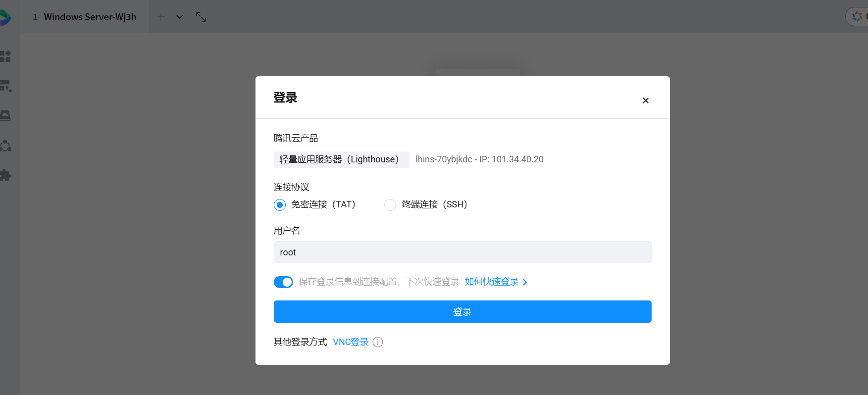Viewport: 868px width, 395px height.
Task: Close the 登录 dialog with the X
Action: [645, 100]
